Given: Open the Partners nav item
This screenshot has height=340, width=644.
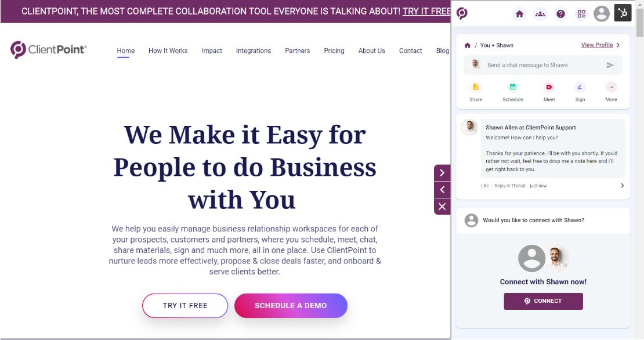Looking at the screenshot, I should pos(298,51).
